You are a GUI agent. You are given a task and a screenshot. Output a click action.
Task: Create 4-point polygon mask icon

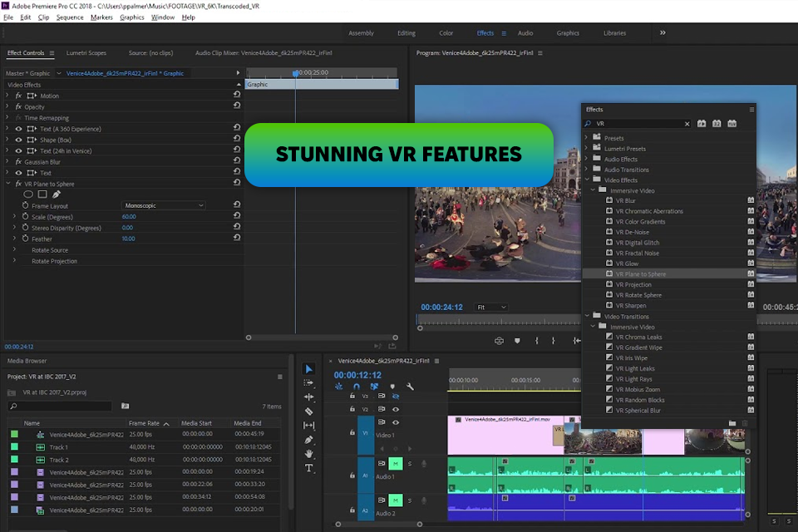(42, 194)
